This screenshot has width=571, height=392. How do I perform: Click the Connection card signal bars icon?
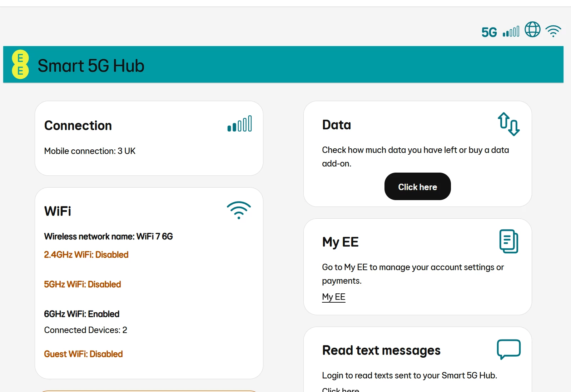pyautogui.click(x=239, y=124)
